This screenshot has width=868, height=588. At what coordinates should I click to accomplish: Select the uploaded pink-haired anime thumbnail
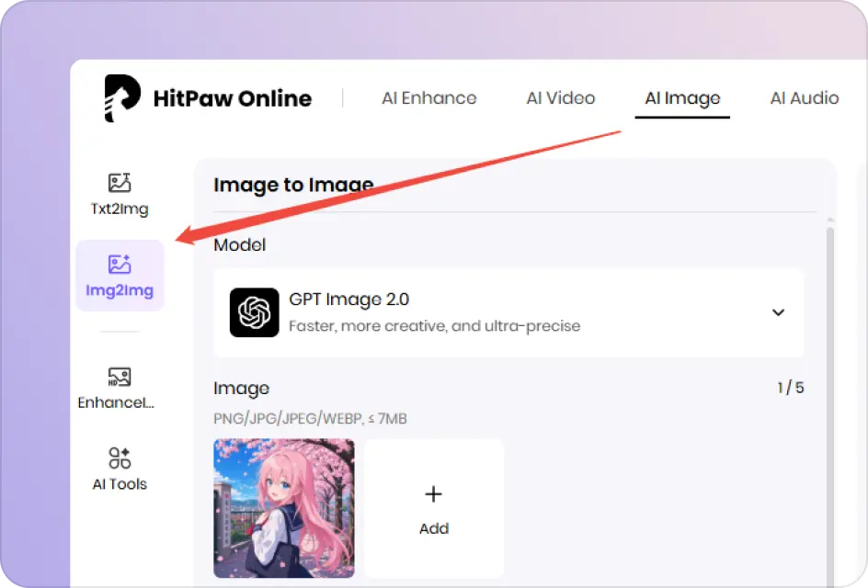[x=284, y=508]
